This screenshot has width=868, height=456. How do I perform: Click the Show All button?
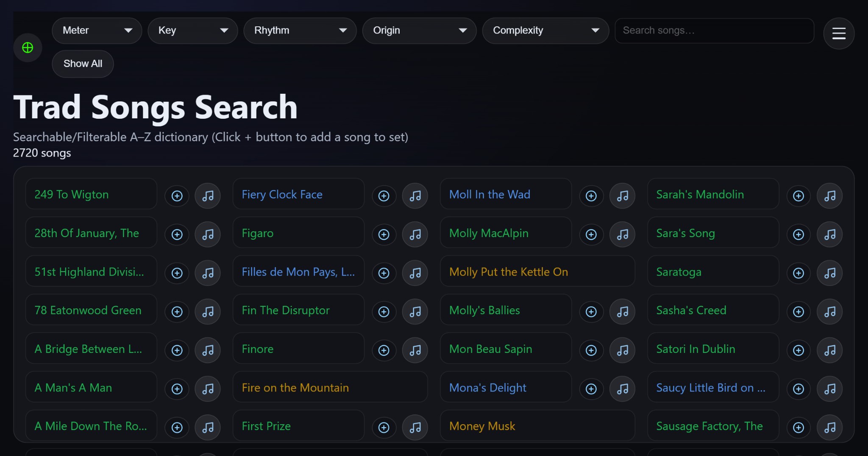tap(82, 63)
